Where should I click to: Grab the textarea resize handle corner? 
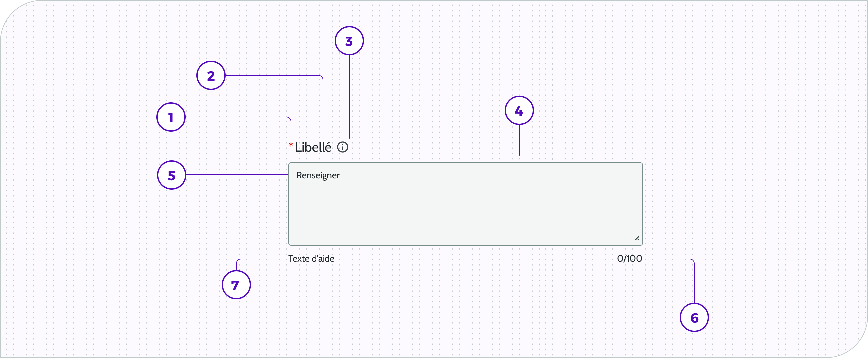pyautogui.click(x=637, y=239)
